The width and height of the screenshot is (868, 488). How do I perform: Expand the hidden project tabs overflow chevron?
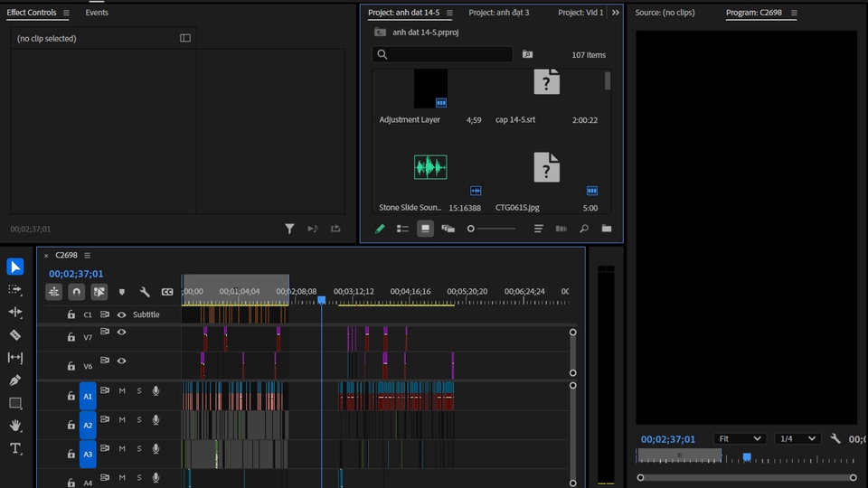pyautogui.click(x=616, y=13)
